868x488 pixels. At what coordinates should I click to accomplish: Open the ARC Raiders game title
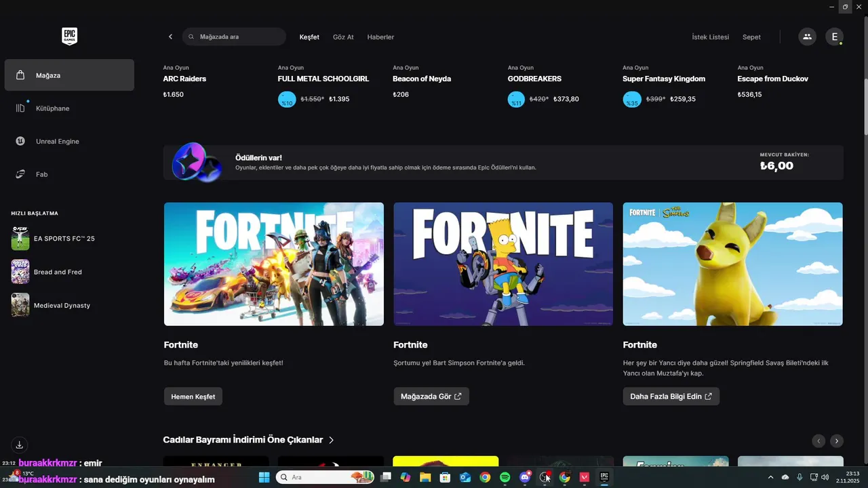click(x=184, y=79)
